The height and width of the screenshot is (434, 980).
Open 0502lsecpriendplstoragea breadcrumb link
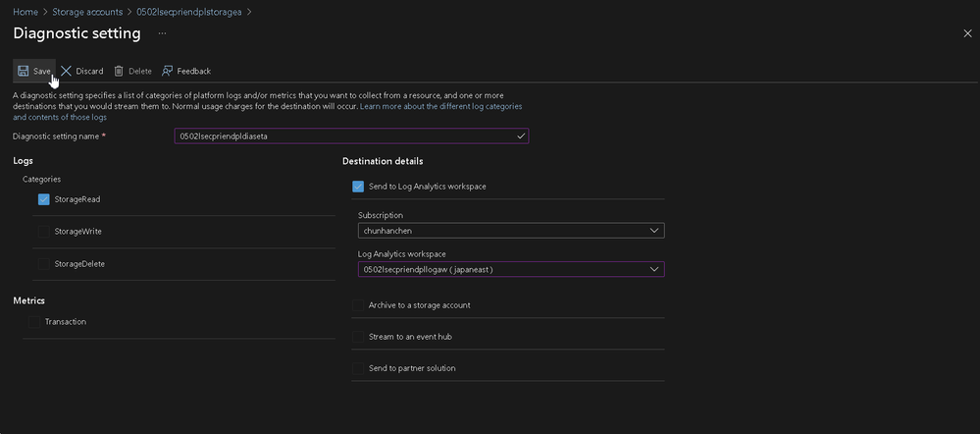coord(188,12)
